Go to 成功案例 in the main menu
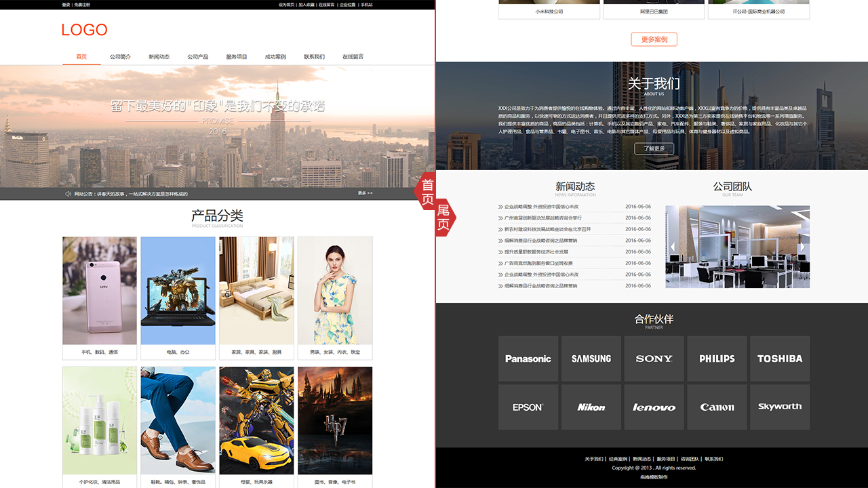868x488 pixels. pos(275,57)
